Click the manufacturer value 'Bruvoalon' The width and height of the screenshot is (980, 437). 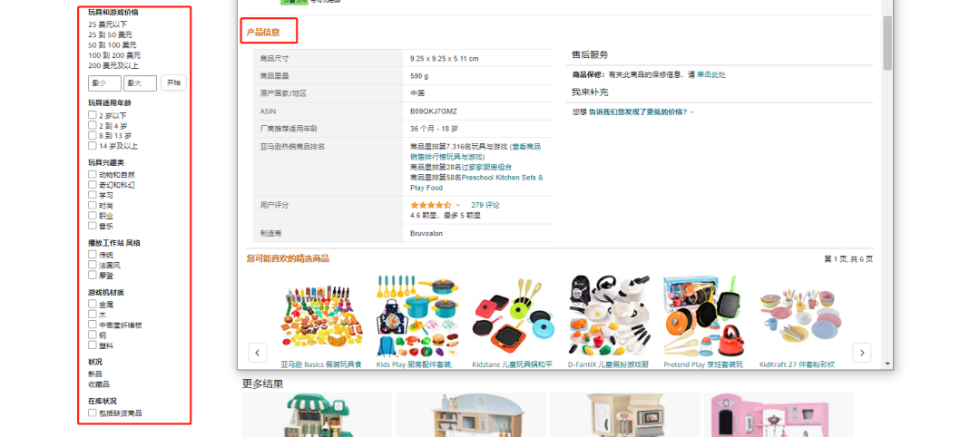coord(426,233)
